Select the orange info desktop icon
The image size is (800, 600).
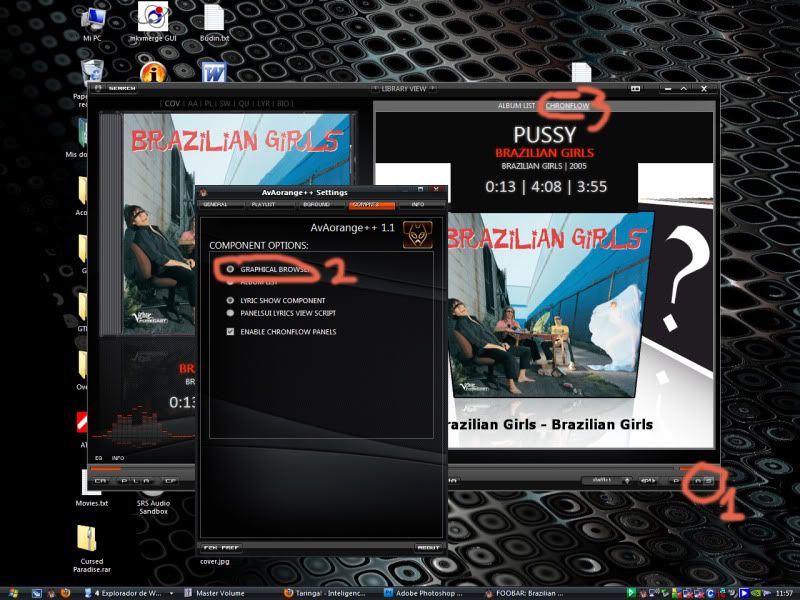coord(153,72)
